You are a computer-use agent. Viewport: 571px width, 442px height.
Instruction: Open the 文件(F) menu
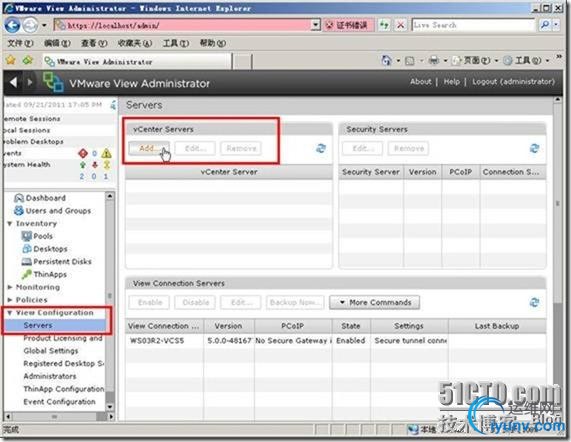pyautogui.click(x=20, y=43)
